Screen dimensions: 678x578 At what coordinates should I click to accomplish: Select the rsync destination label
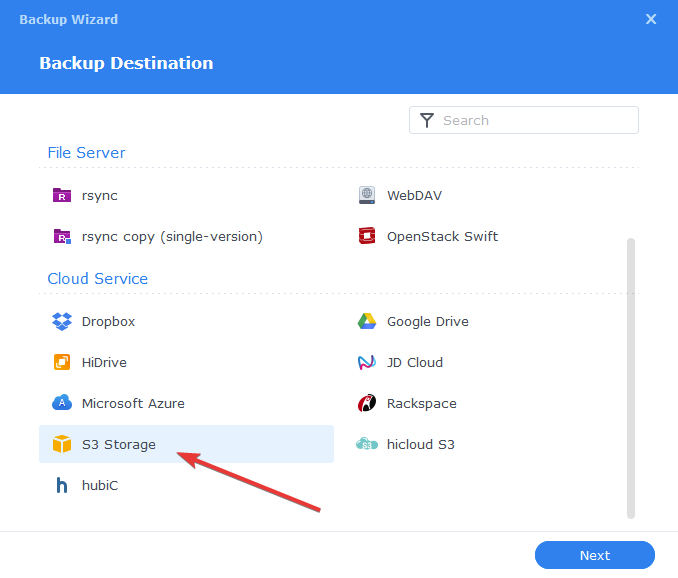[99, 196]
